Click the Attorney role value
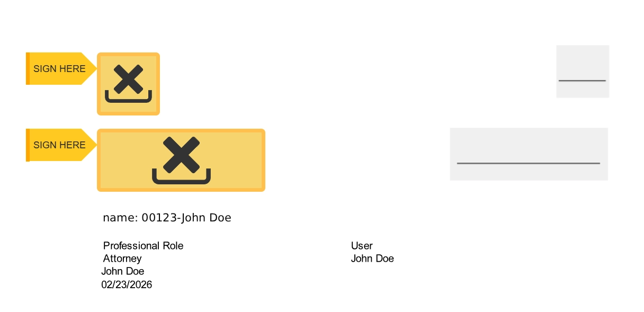644x312 pixels. (x=122, y=258)
